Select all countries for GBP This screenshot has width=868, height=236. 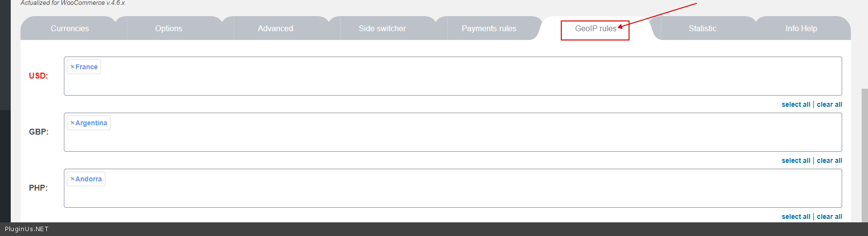coord(796,160)
